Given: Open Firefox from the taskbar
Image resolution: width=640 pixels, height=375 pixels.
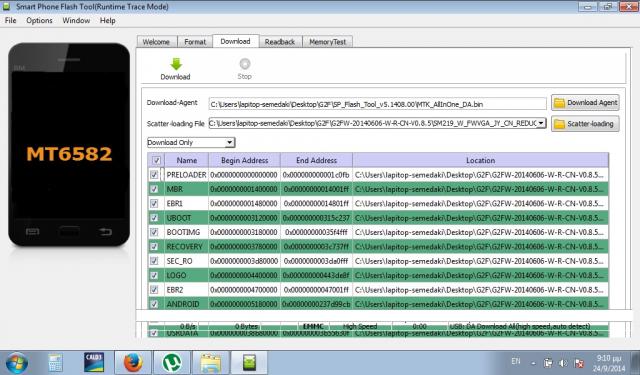Looking at the screenshot, I should tap(133, 362).
